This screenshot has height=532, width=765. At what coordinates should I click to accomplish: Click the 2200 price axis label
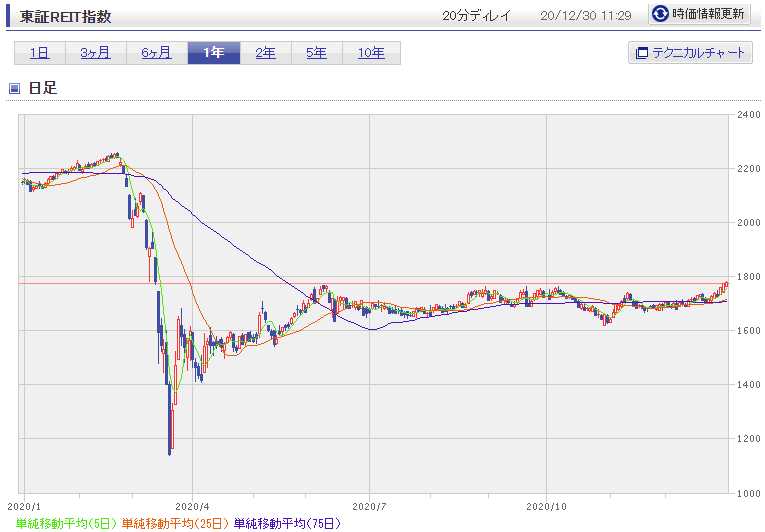[748, 169]
